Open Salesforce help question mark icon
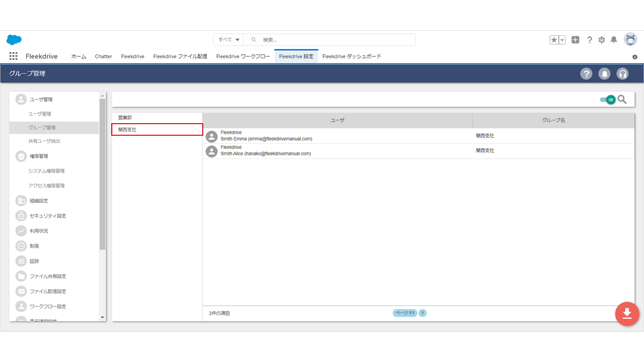The width and height of the screenshot is (644, 362). (590, 40)
